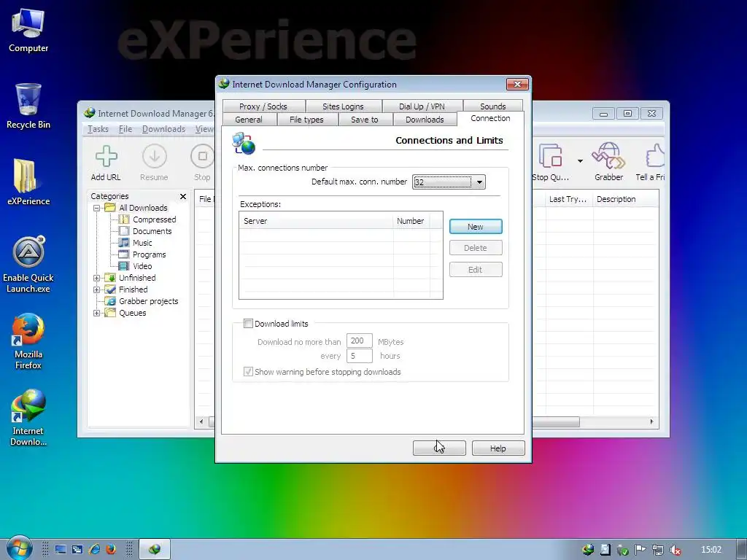Launch Firefox from quick launch bar
747x560 pixels.
[111, 550]
